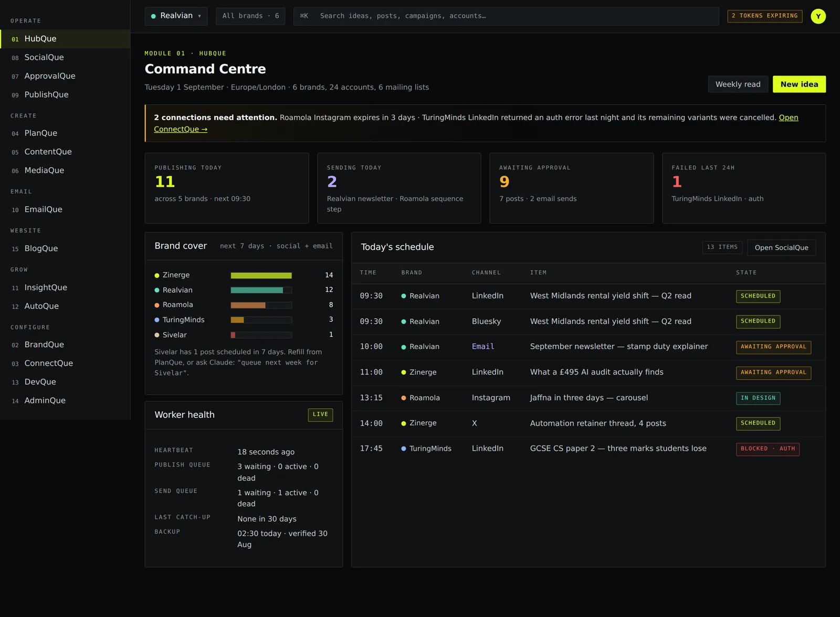This screenshot has width=840, height=617.
Task: Click the All brands 6 filter
Action: coord(250,16)
